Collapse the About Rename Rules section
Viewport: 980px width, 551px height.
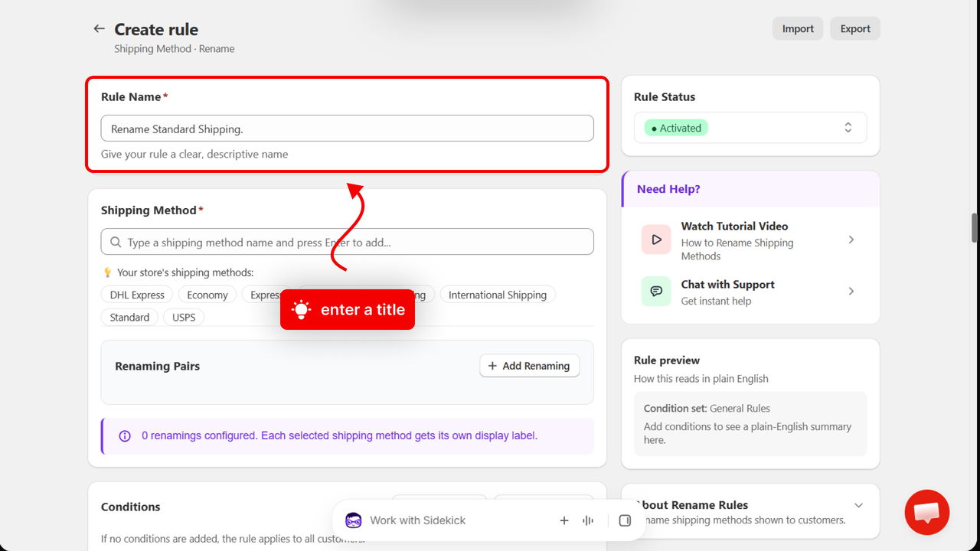tap(858, 505)
